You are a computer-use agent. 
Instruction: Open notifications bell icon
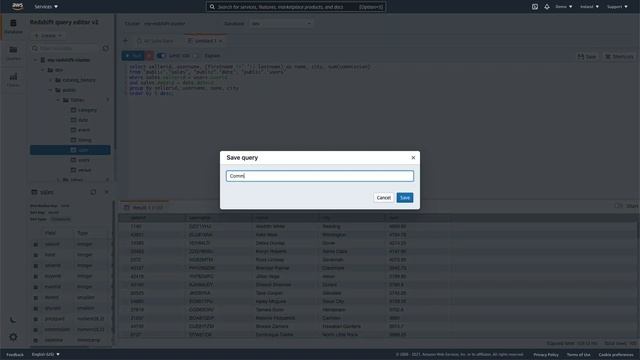pos(547,7)
